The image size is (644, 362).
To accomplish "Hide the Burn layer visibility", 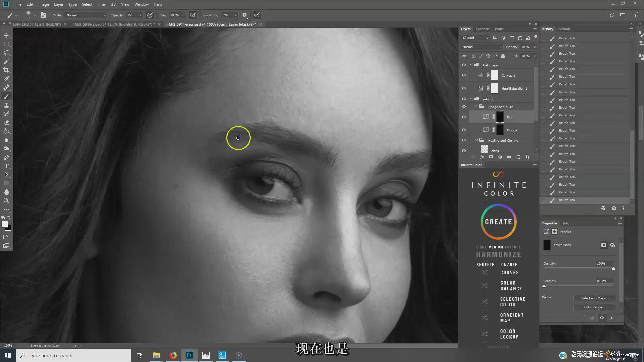I will (x=464, y=117).
